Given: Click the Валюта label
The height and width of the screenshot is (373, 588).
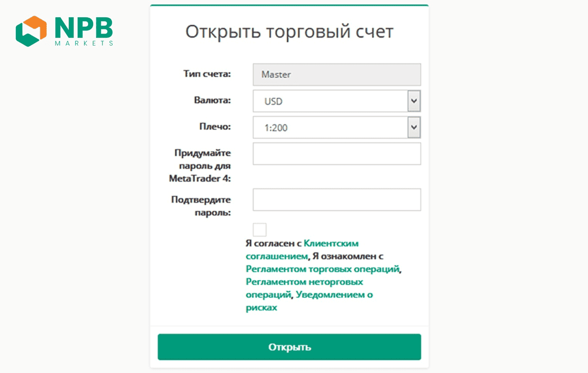Looking at the screenshot, I should [212, 101].
